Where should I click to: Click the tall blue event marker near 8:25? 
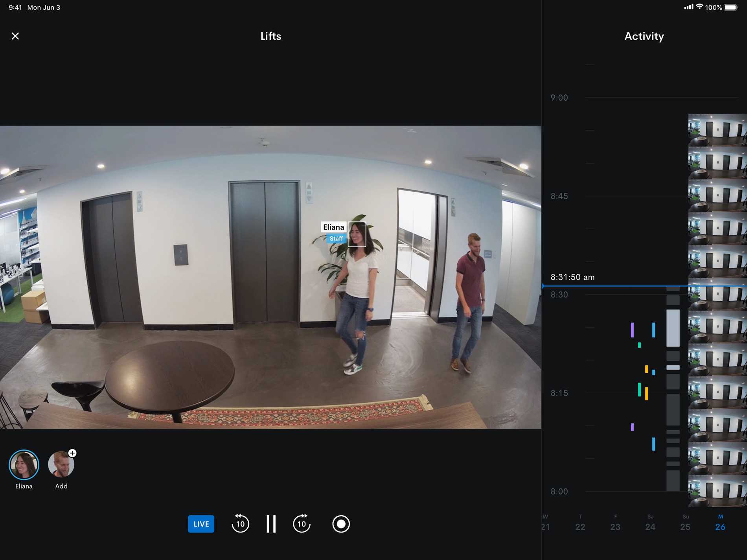click(653, 330)
